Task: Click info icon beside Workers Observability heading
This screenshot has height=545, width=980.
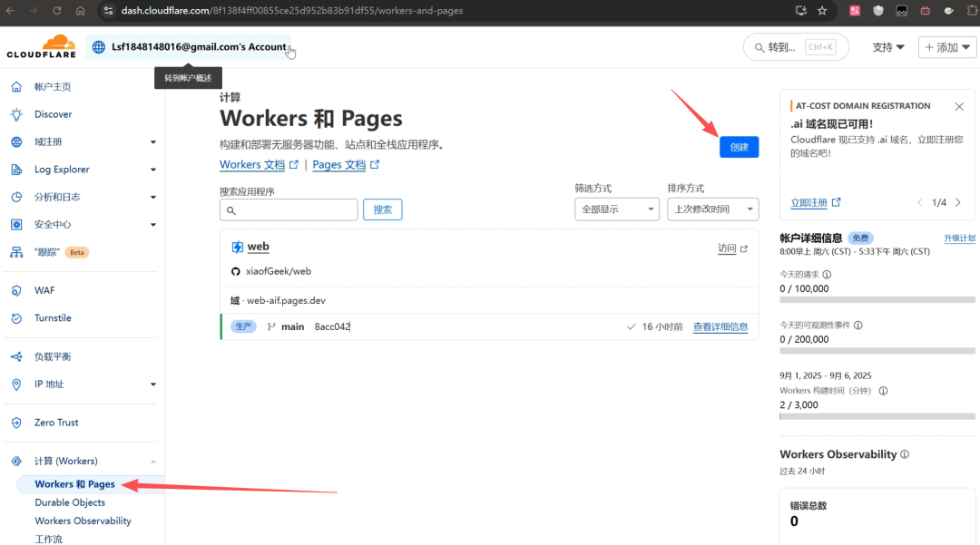Action: click(905, 454)
